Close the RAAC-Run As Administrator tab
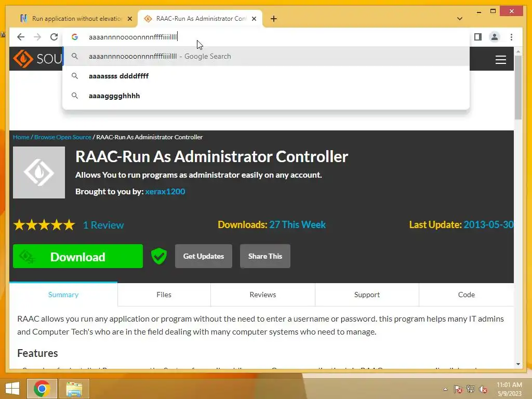The width and height of the screenshot is (532, 399). click(x=254, y=19)
